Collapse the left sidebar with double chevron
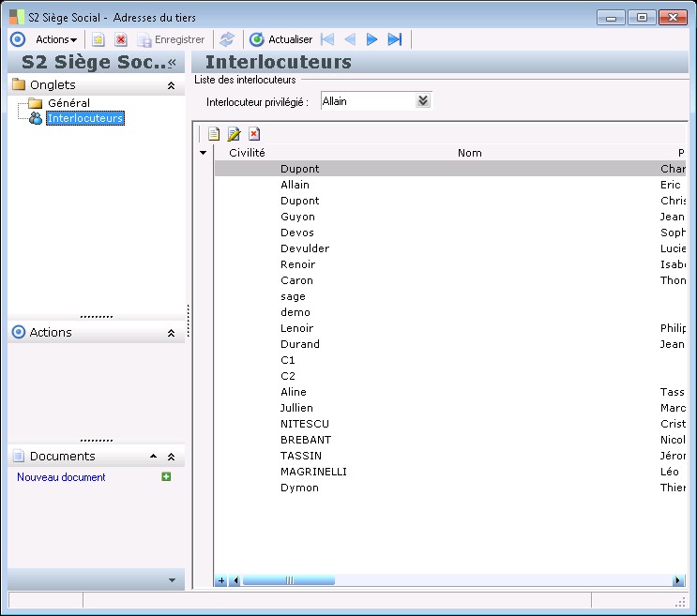 coord(172,62)
